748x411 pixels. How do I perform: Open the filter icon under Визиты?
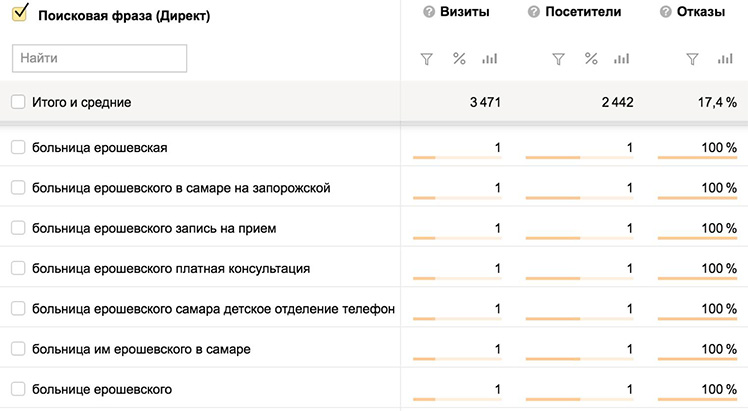click(426, 59)
